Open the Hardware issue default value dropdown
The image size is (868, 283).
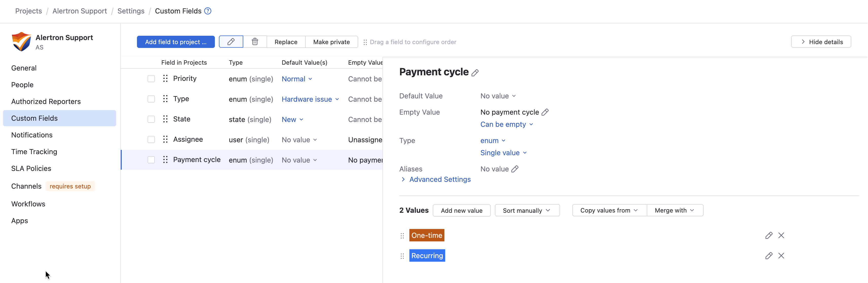point(310,99)
